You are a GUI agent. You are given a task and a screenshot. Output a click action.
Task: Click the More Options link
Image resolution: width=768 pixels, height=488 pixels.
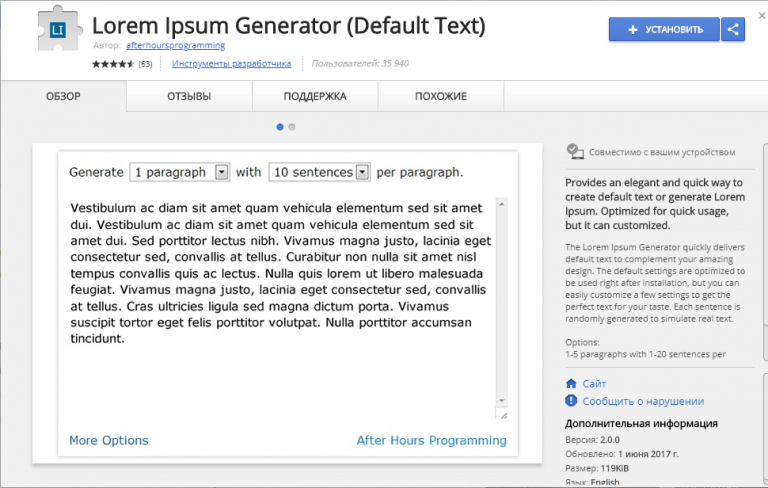click(108, 441)
